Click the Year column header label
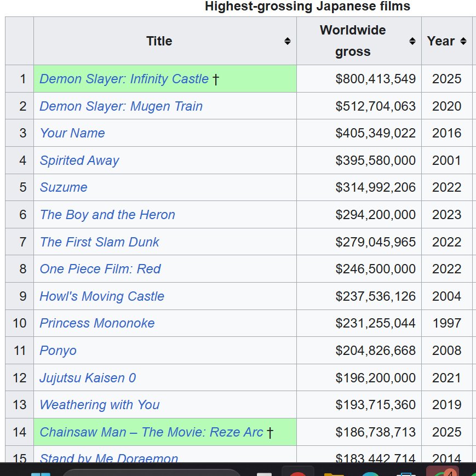The width and height of the screenshot is (476, 476). pos(441,41)
